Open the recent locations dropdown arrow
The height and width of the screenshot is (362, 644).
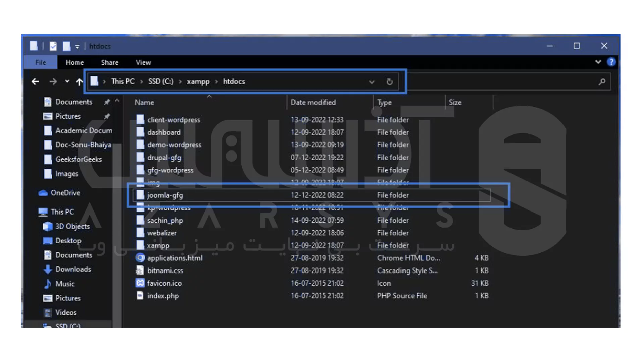pyautogui.click(x=67, y=81)
